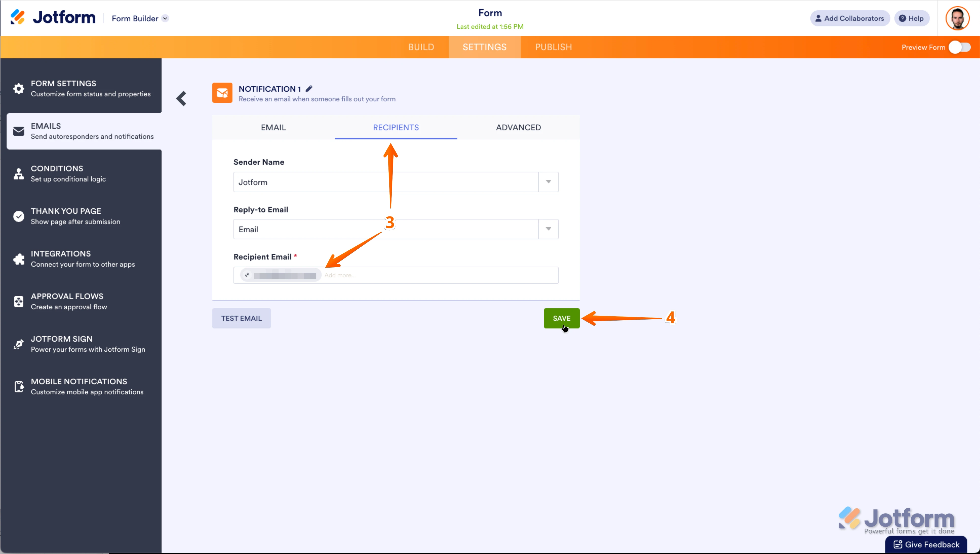
Task: Click the Test Email button
Action: 241,318
